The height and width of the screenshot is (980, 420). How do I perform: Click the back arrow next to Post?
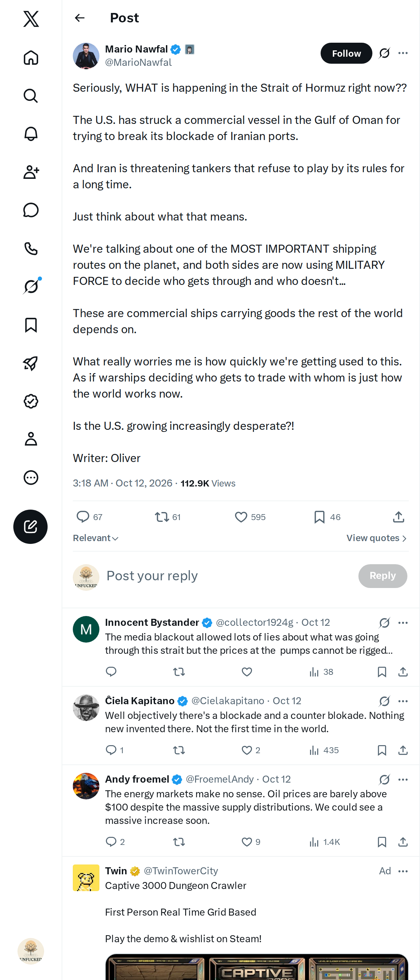pyautogui.click(x=79, y=18)
